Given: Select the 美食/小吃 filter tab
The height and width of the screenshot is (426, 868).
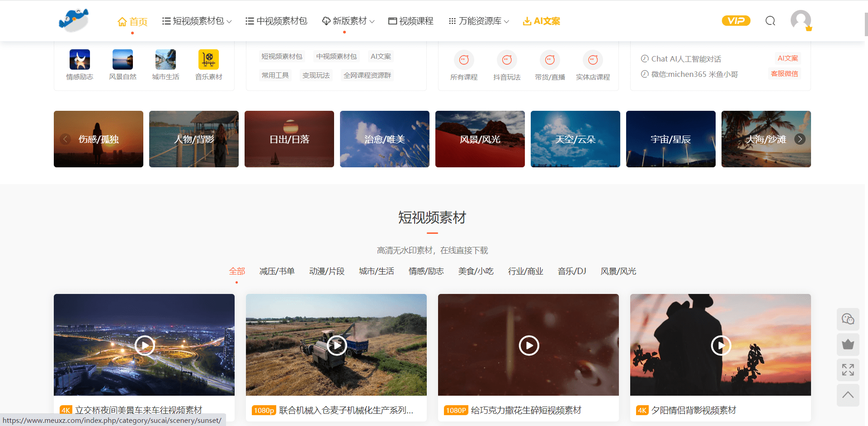Looking at the screenshot, I should tap(476, 271).
